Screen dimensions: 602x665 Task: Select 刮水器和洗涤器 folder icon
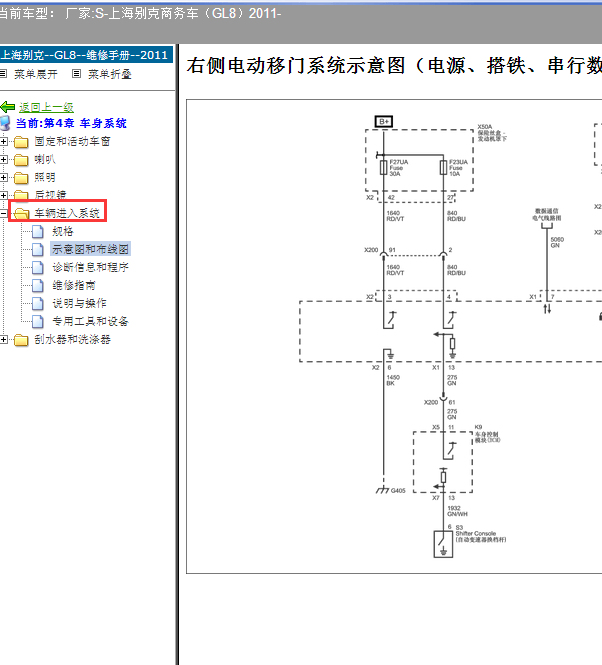click(x=21, y=340)
